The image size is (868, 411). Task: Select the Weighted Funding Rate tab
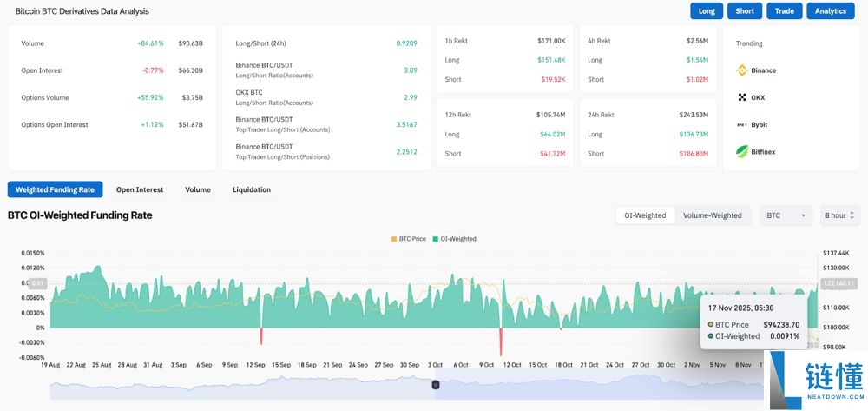[56, 189]
